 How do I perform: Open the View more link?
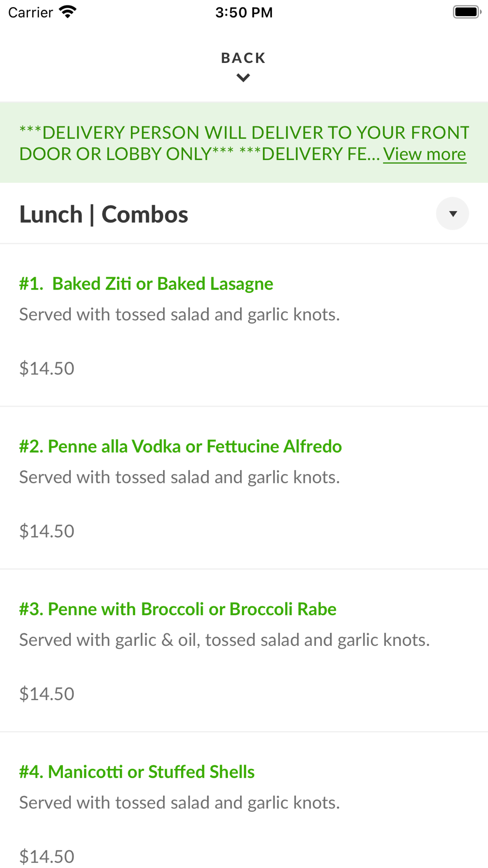point(424,154)
